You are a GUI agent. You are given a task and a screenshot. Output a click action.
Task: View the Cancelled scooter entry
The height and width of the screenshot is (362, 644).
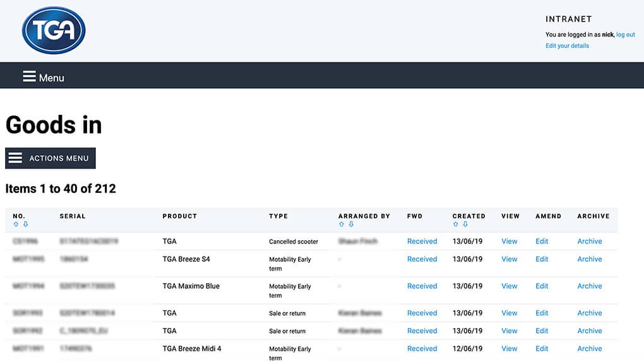click(x=510, y=242)
